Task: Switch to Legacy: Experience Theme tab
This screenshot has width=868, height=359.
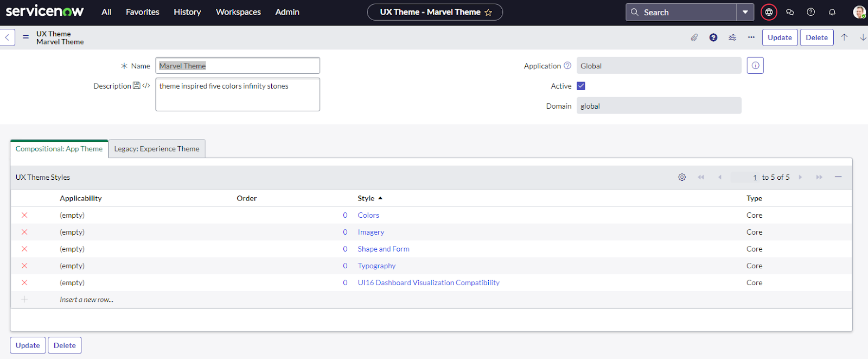Action: coord(157,149)
